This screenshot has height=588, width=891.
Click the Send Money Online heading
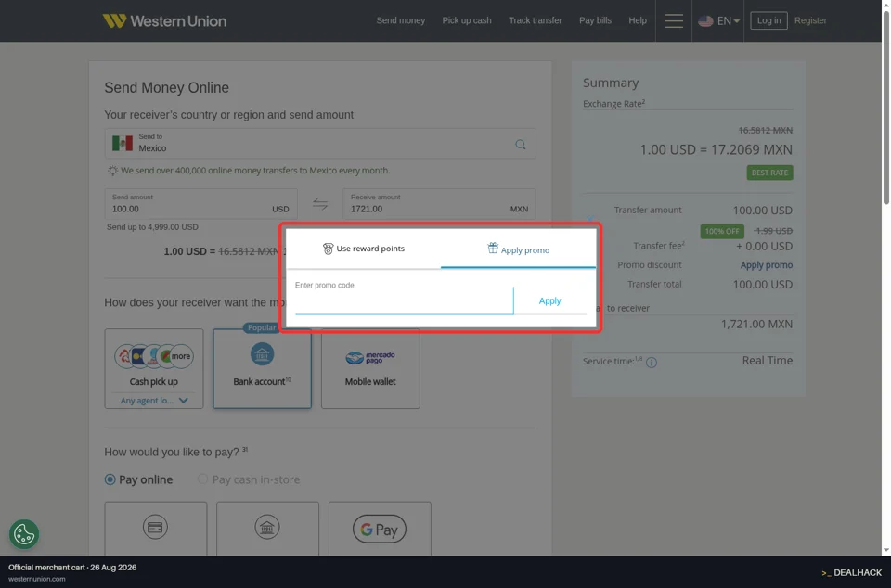click(x=166, y=87)
